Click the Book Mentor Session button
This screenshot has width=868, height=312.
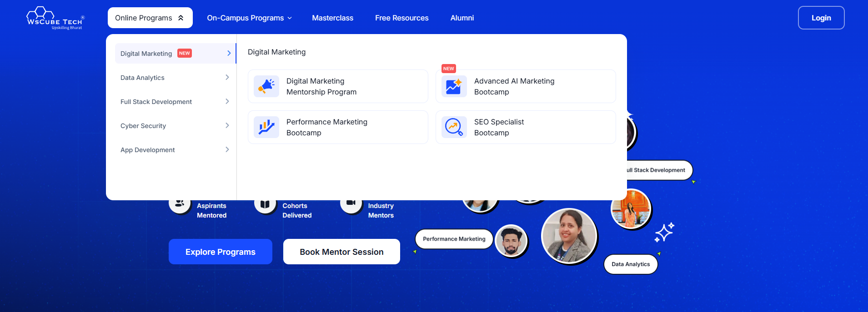click(x=341, y=252)
